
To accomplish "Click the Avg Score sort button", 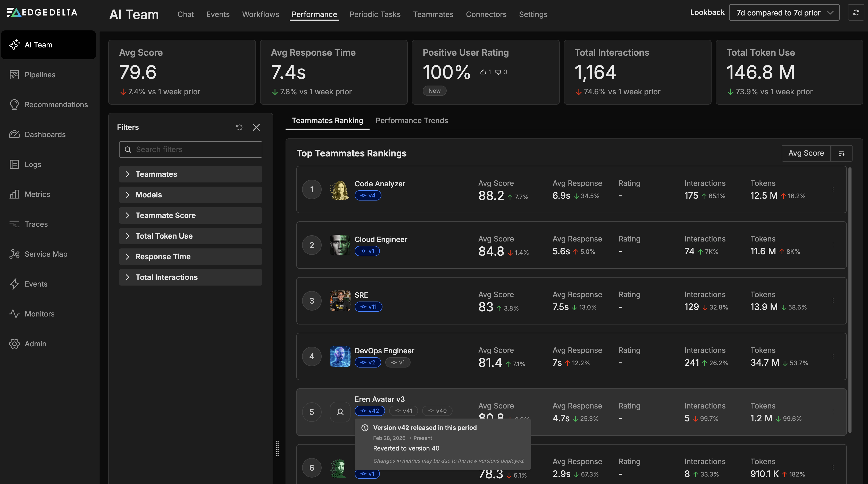I will pos(806,153).
